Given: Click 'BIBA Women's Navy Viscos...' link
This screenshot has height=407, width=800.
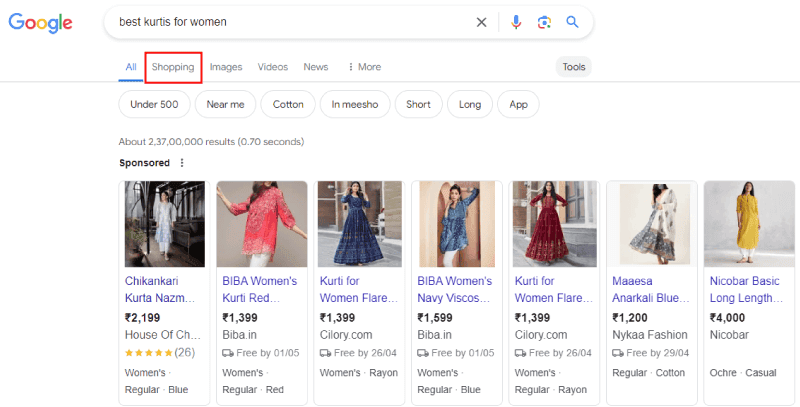Looking at the screenshot, I should tap(455, 289).
